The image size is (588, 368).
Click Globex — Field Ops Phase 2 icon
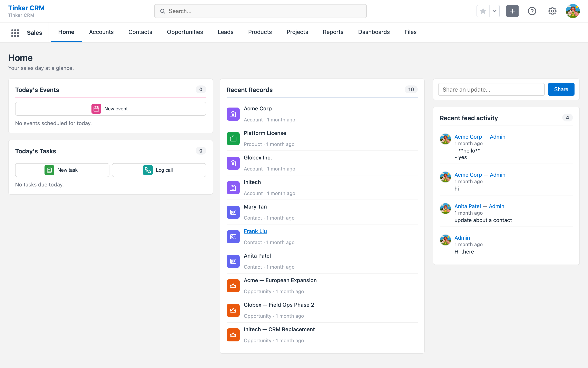tap(233, 311)
